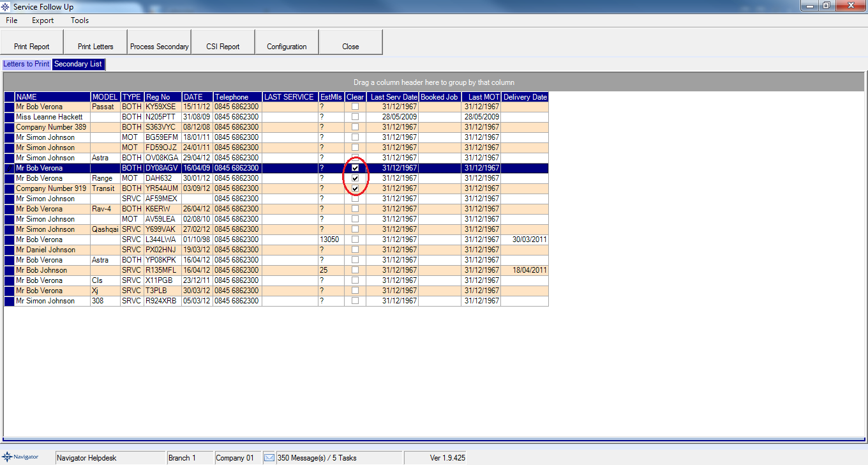Image resolution: width=868 pixels, height=465 pixels.
Task: Click the reg number FD59OJZ
Action: (163, 148)
